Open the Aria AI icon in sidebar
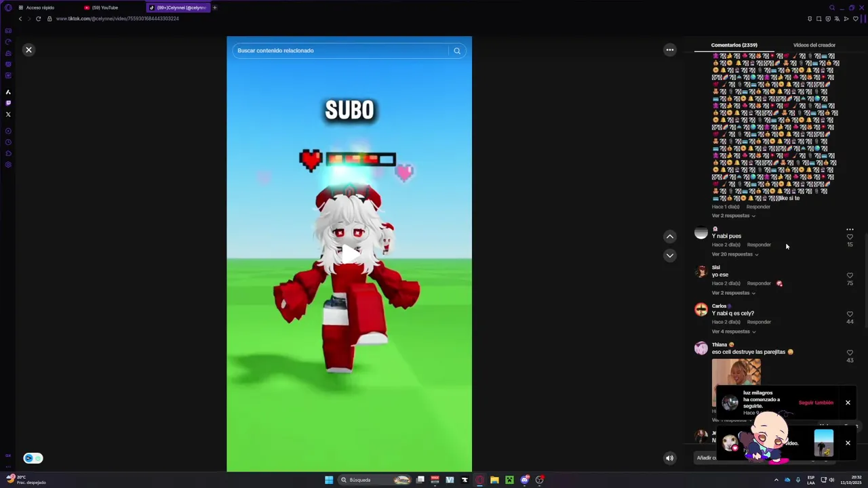 (8, 91)
